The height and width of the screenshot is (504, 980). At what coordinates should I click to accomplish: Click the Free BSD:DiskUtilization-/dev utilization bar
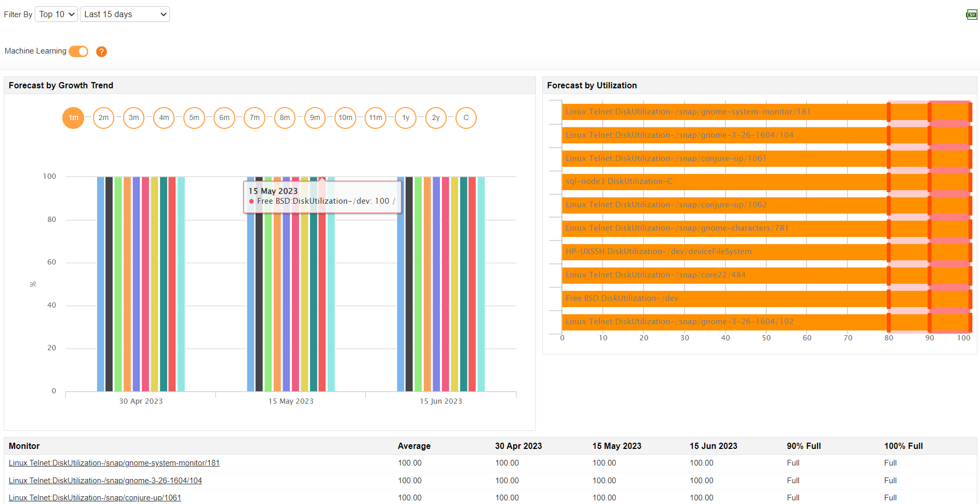tap(727, 298)
